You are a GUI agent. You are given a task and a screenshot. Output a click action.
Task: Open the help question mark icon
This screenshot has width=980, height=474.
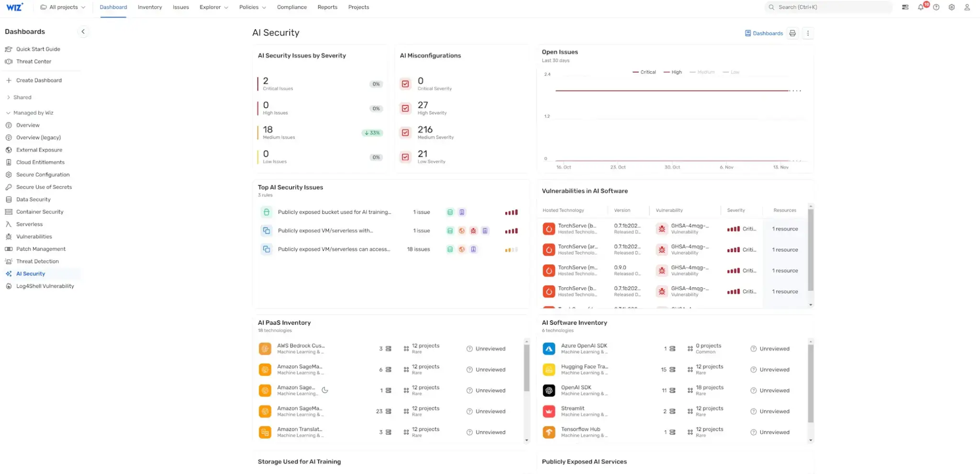[x=936, y=7]
